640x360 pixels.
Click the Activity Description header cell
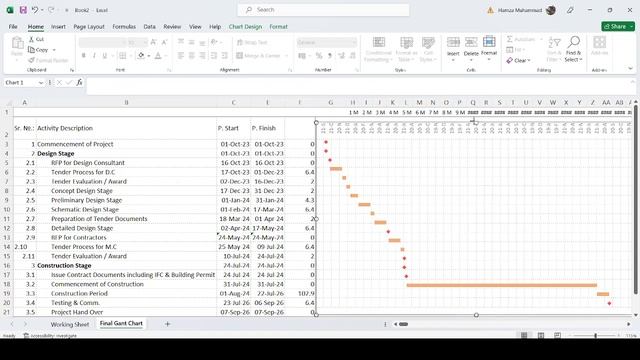127,128
